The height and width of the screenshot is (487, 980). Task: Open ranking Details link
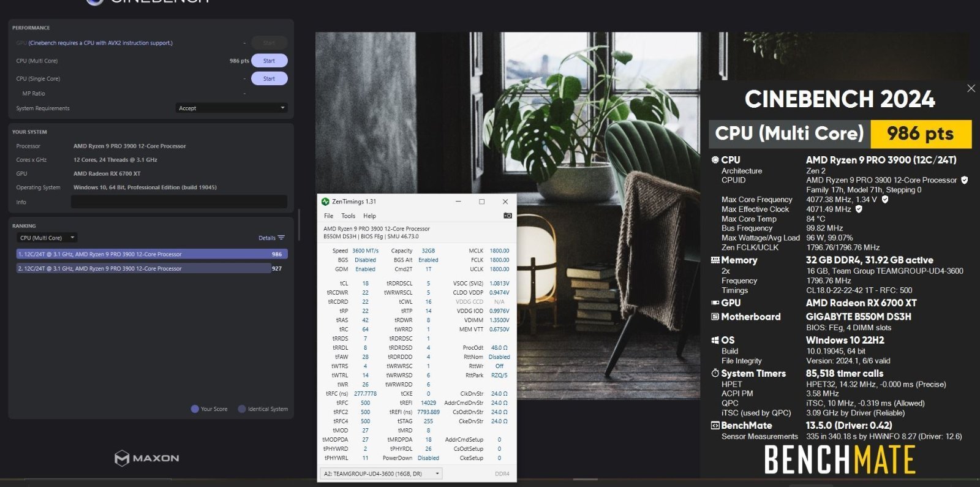(x=266, y=238)
